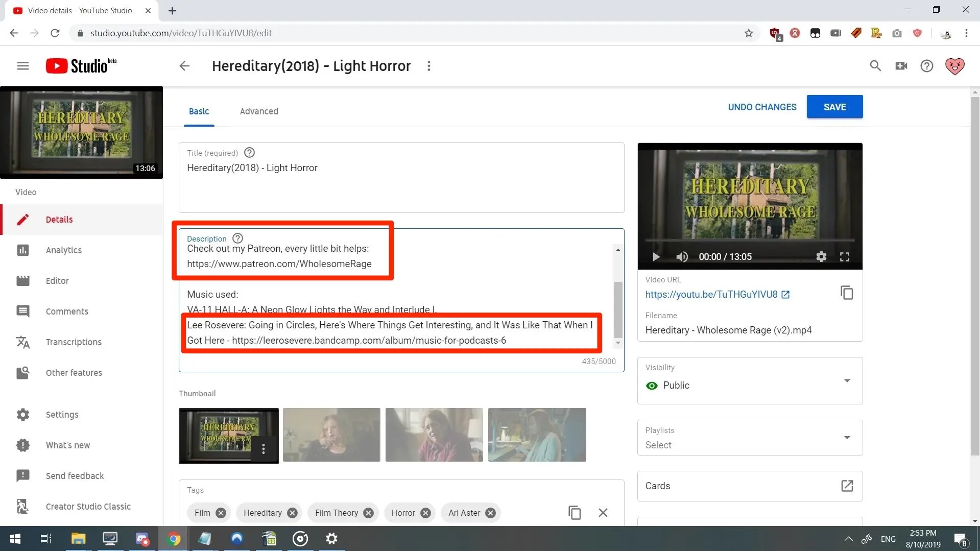Open Windows Settings gear in taskbar
The height and width of the screenshot is (551, 980).
coord(331,539)
